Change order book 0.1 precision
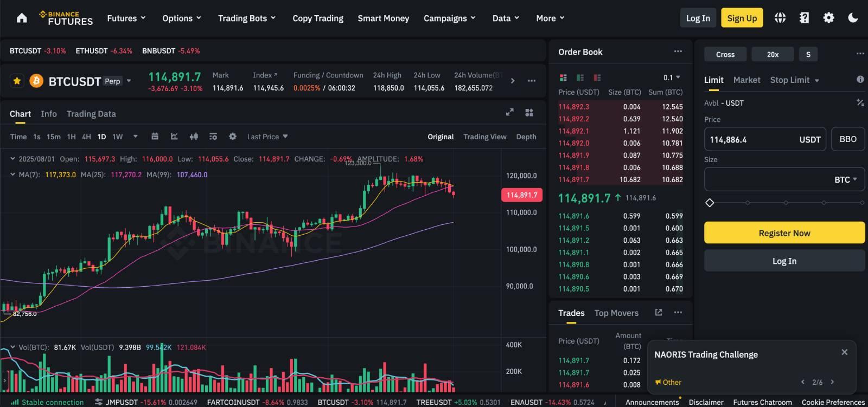 click(672, 77)
